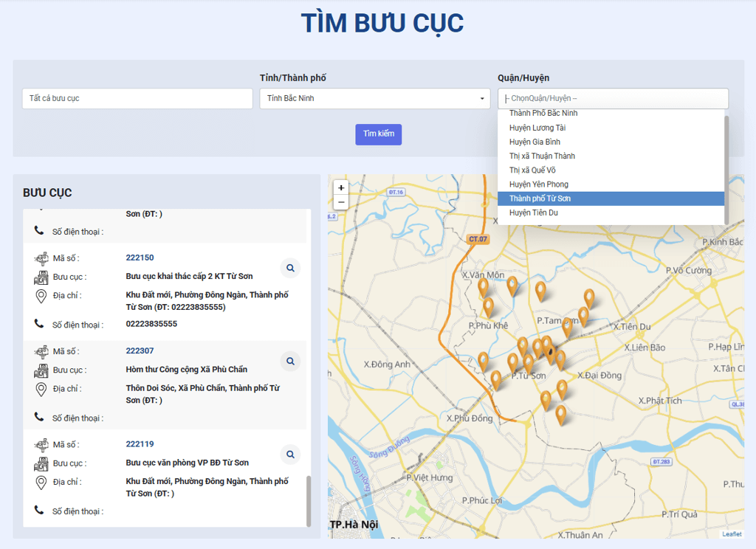Open the Tỉnh/Thành phố dropdown
The image size is (756, 549).
coord(375,98)
